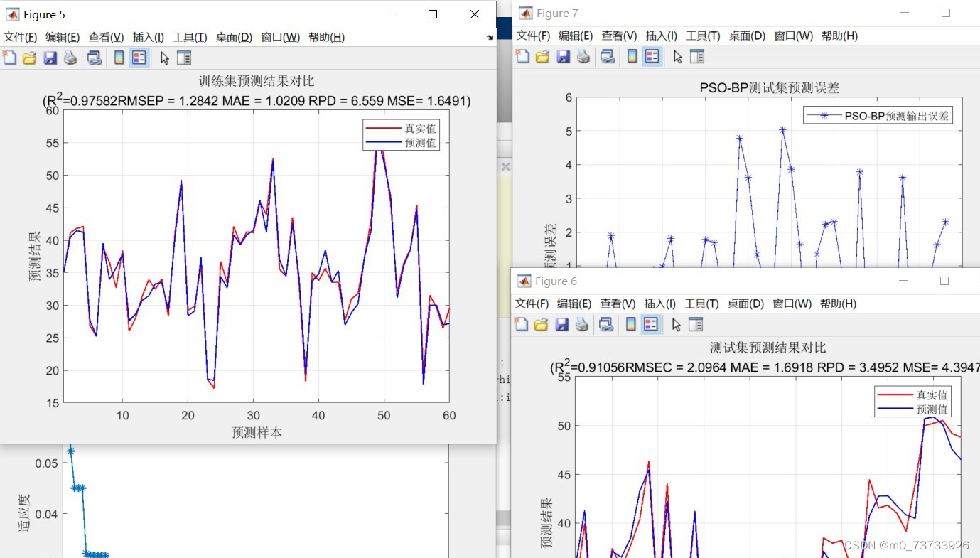
Task: Click New Figure icon in Figure 5 toolbar
Action: 9,58
